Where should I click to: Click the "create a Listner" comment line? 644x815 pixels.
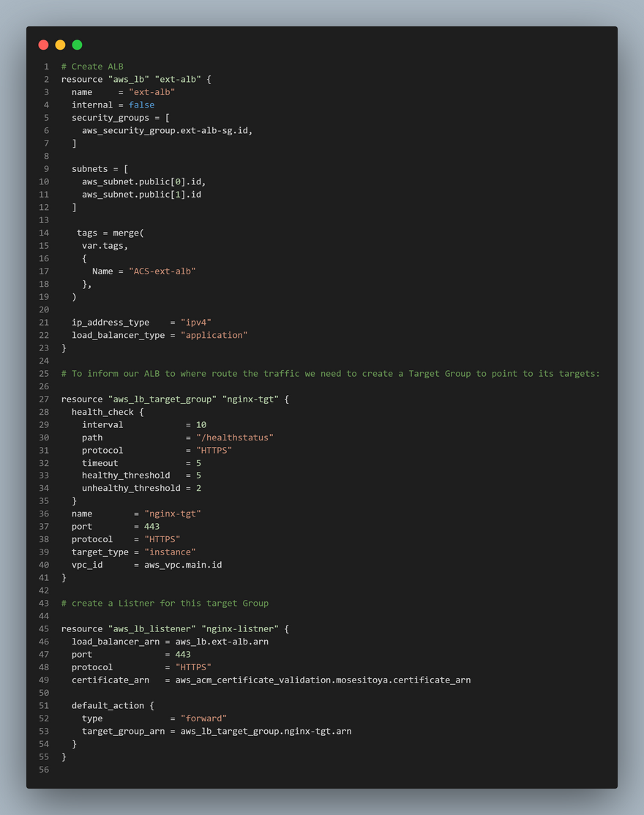tap(165, 604)
